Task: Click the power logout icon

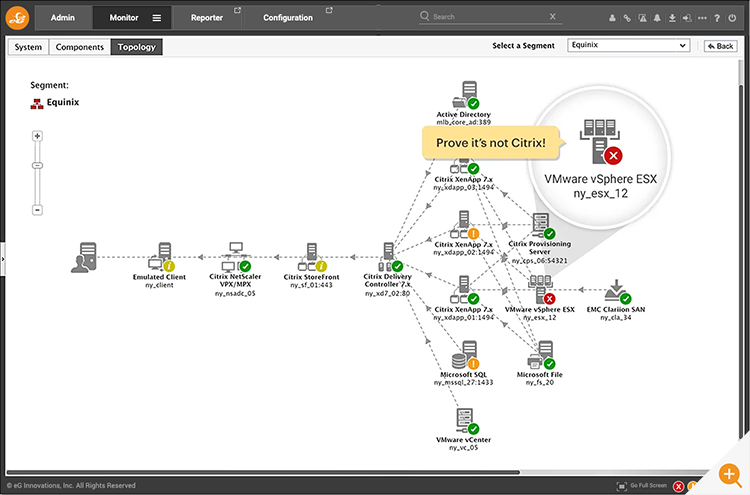Action: (x=732, y=18)
